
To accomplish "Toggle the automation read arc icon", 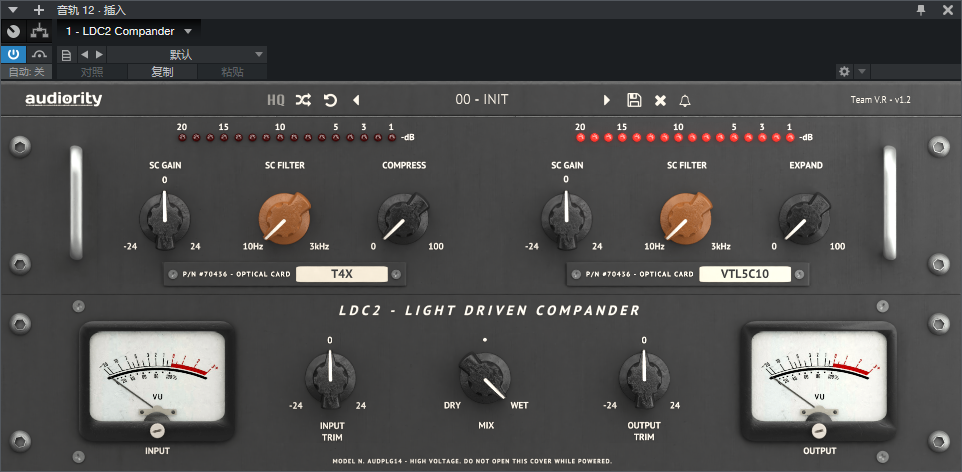I will pos(40,54).
